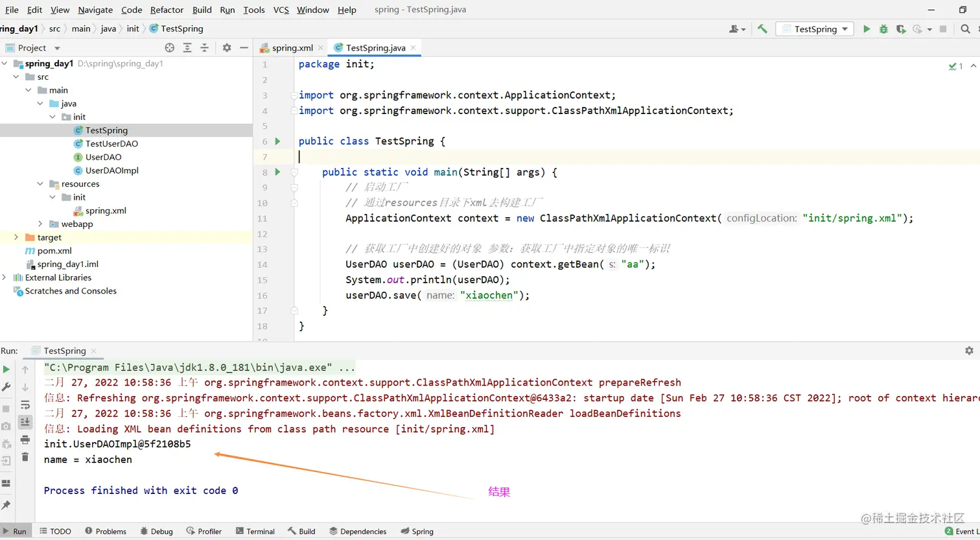Screen dimensions: 980x540
Task: Run with coverage shield icon
Action: point(900,29)
